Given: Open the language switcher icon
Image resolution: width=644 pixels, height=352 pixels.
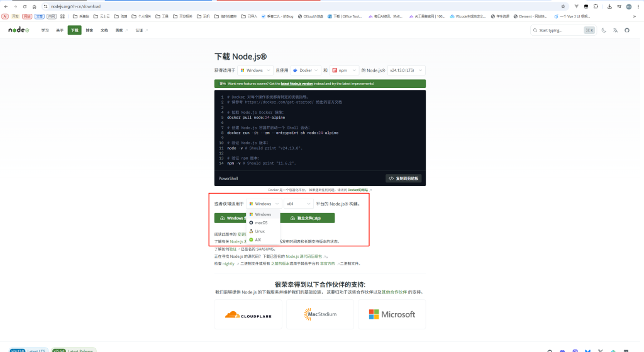Looking at the screenshot, I should click(615, 30).
